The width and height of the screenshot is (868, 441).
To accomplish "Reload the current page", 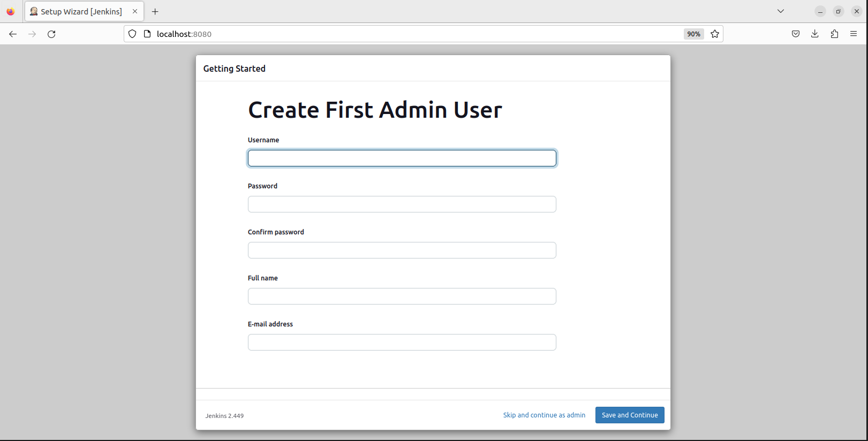I will [51, 34].
